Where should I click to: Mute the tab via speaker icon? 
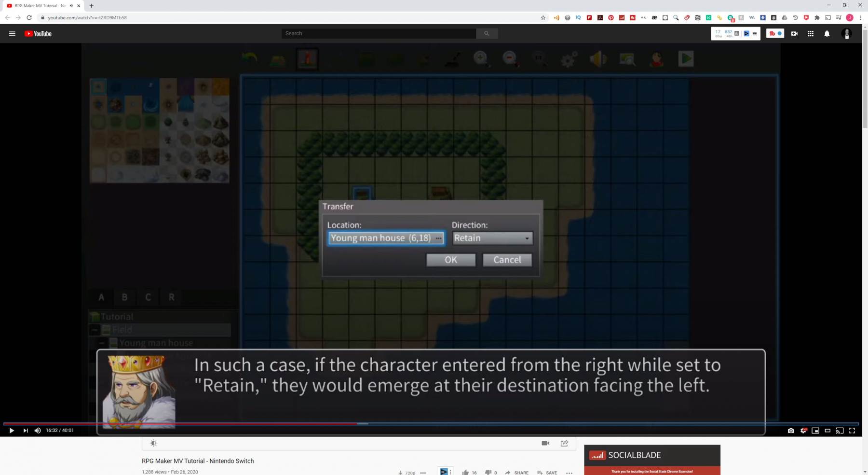coord(71,6)
